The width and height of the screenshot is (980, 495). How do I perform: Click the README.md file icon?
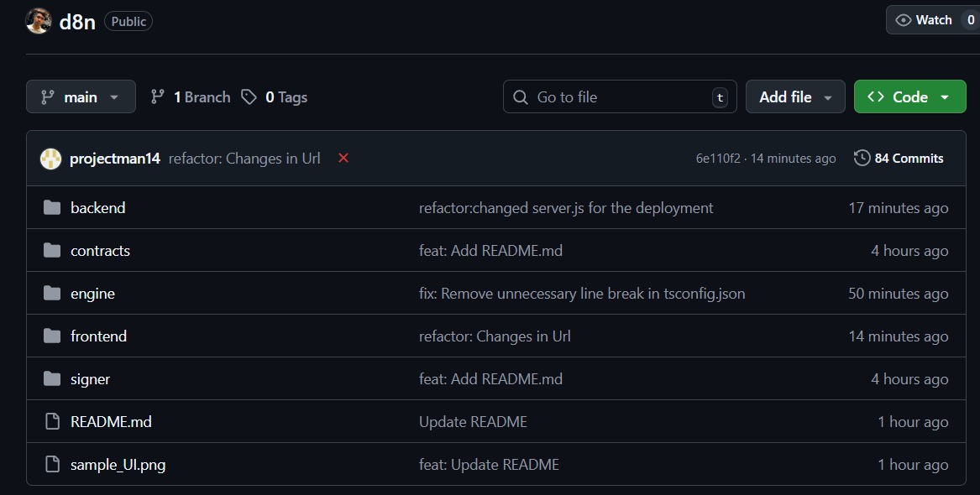(52, 421)
